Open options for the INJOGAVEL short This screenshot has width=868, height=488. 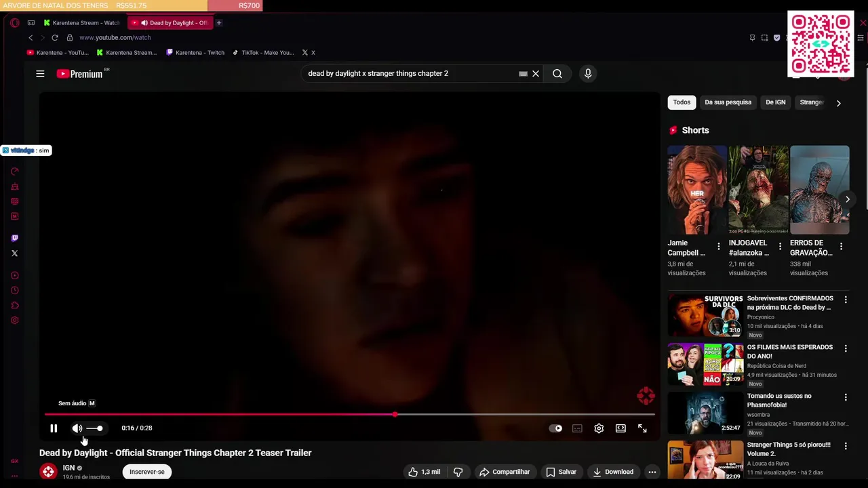[780, 247]
